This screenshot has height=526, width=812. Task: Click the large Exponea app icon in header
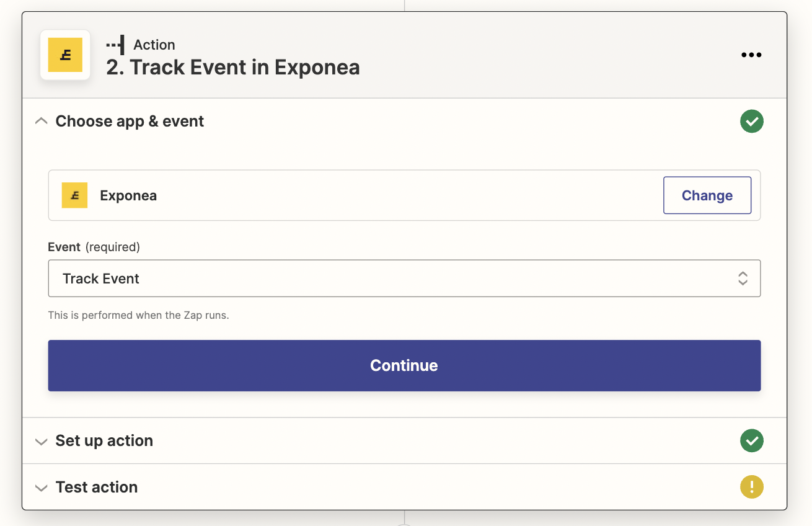click(65, 55)
